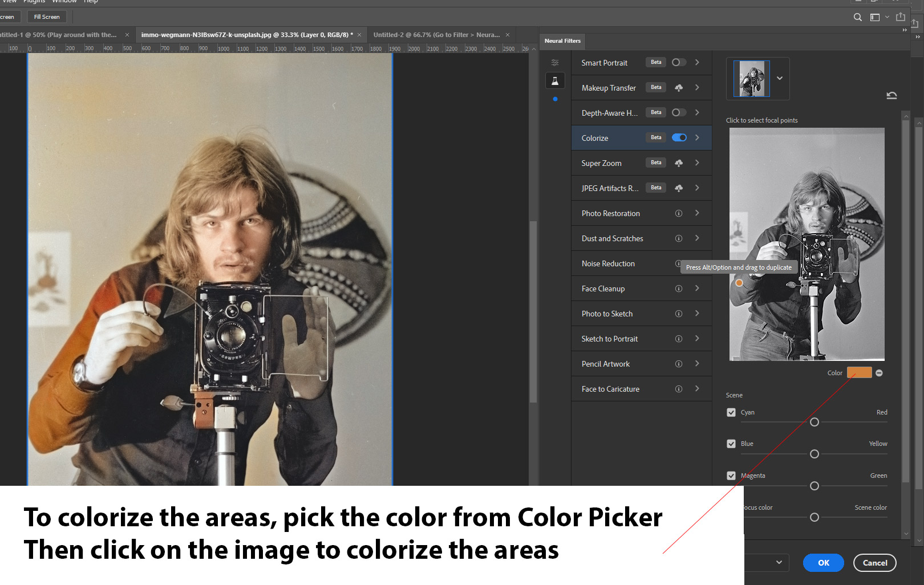Download the Makeup Transfer filter via cloud icon

679,88
